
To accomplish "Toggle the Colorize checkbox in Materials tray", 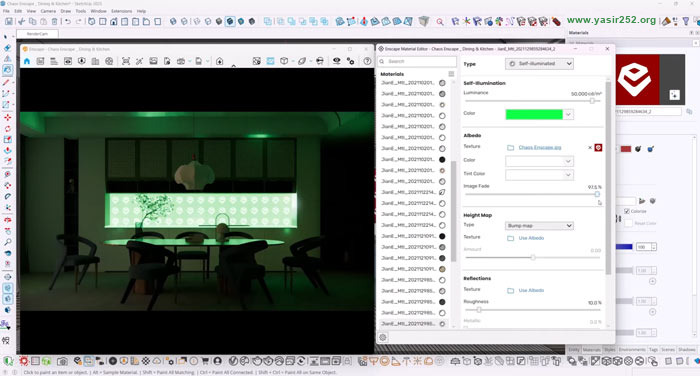I will pos(627,211).
